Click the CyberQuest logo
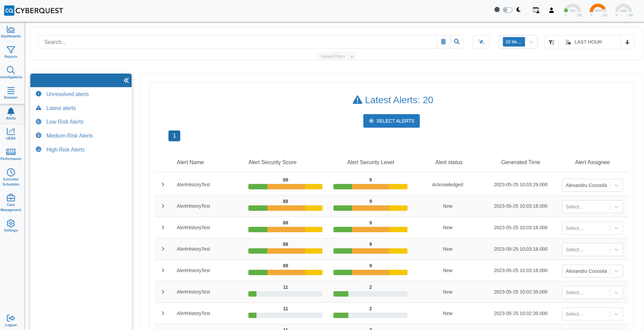Screen dimensions: 644x330 34,10
